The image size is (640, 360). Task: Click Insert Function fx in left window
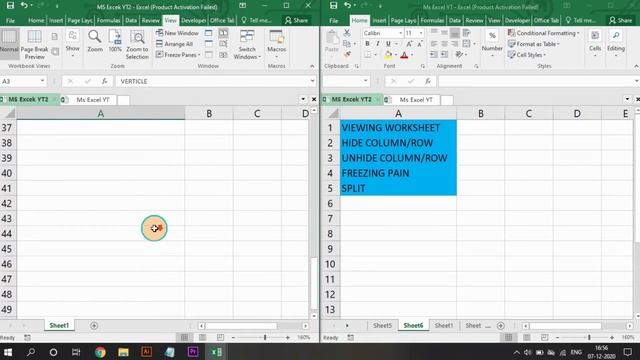click(x=104, y=81)
